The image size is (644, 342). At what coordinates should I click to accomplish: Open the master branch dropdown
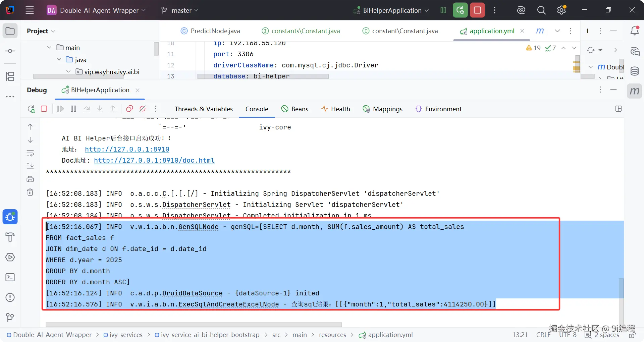pyautogui.click(x=180, y=10)
